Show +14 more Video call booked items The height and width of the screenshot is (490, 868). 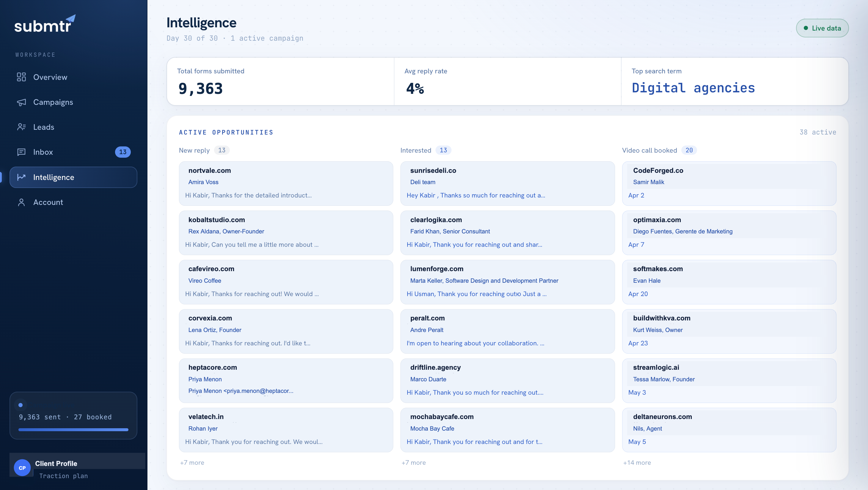637,462
